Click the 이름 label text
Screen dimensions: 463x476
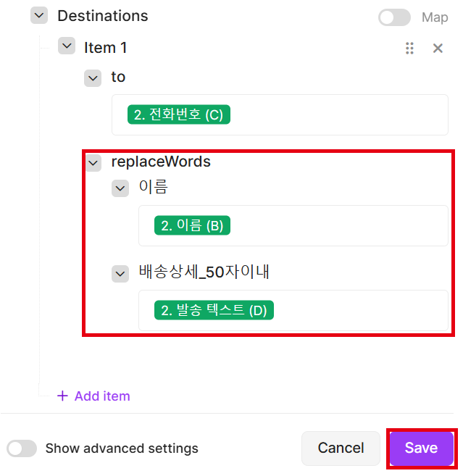[x=154, y=186]
